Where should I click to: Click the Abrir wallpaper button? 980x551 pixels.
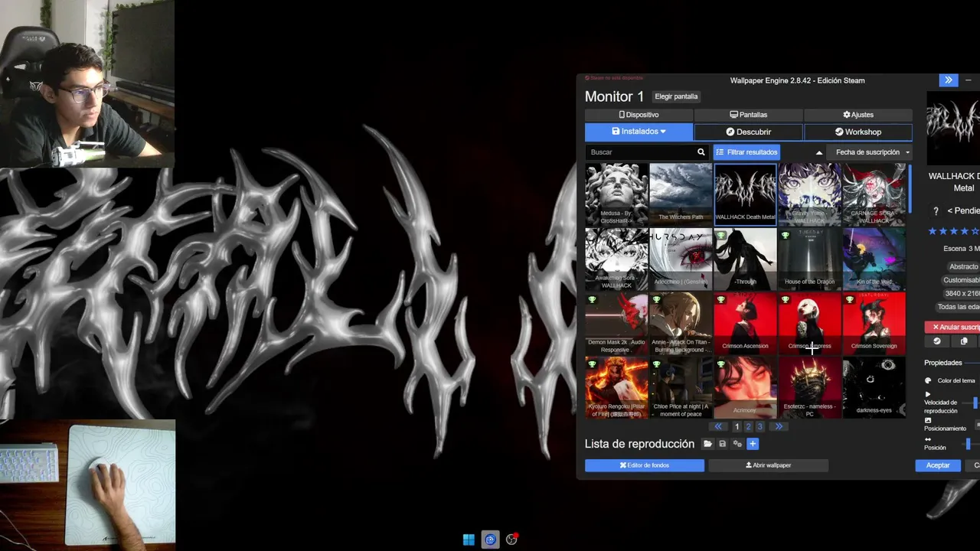tap(768, 465)
